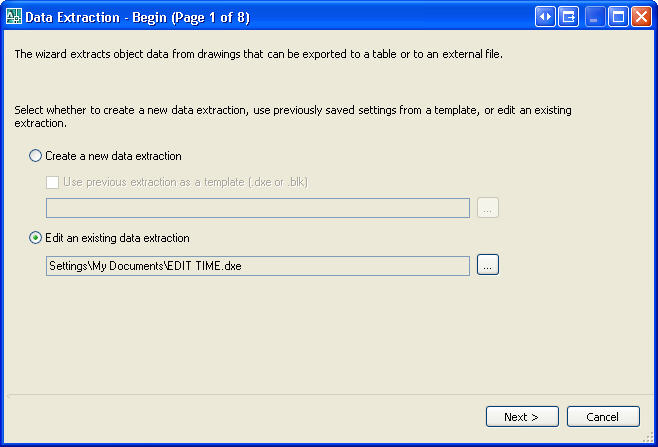Click the Data Extraction wizard icon in title bar
Viewport: 658px width, 447px height.
[x=13, y=17]
